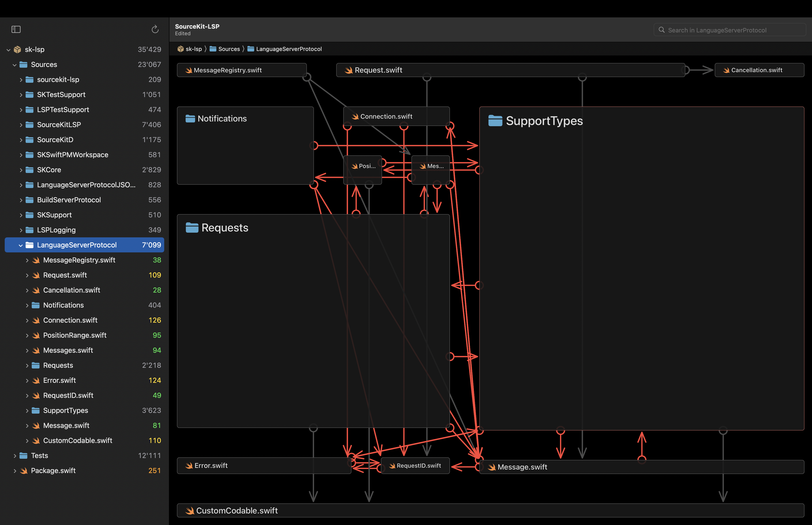
Task: Expand the Tests folder chevron
Action: (15, 456)
